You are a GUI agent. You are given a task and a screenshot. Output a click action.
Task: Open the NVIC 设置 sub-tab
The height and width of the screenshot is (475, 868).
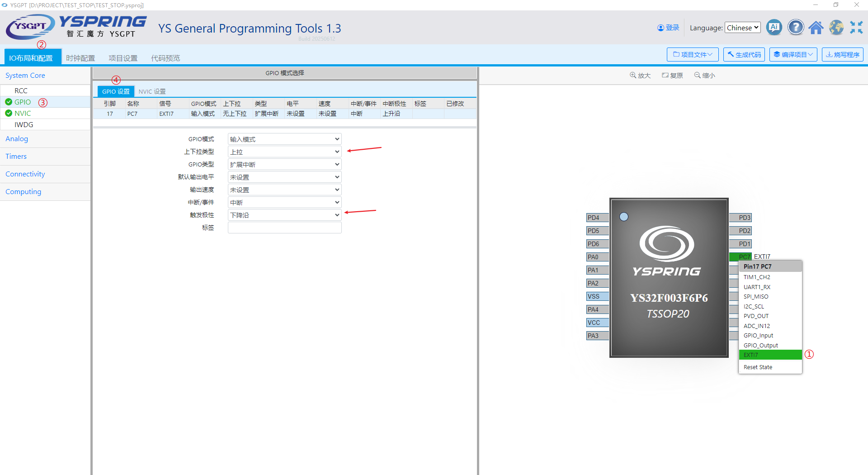152,91
